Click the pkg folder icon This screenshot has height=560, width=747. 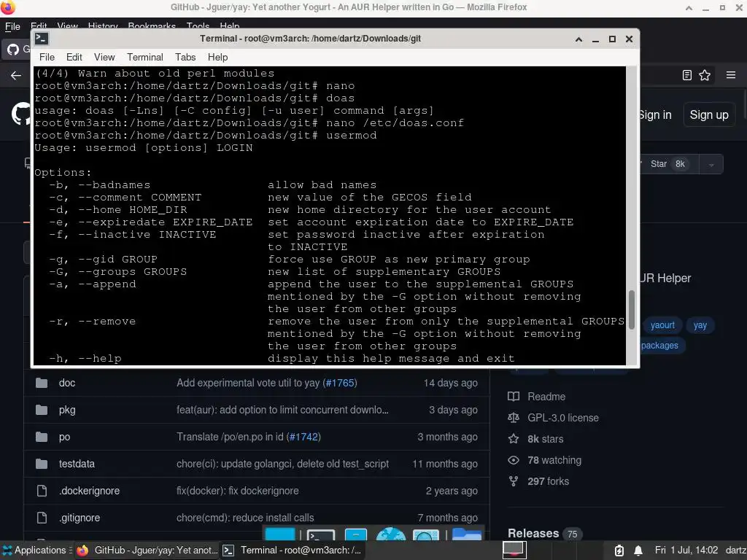point(42,410)
